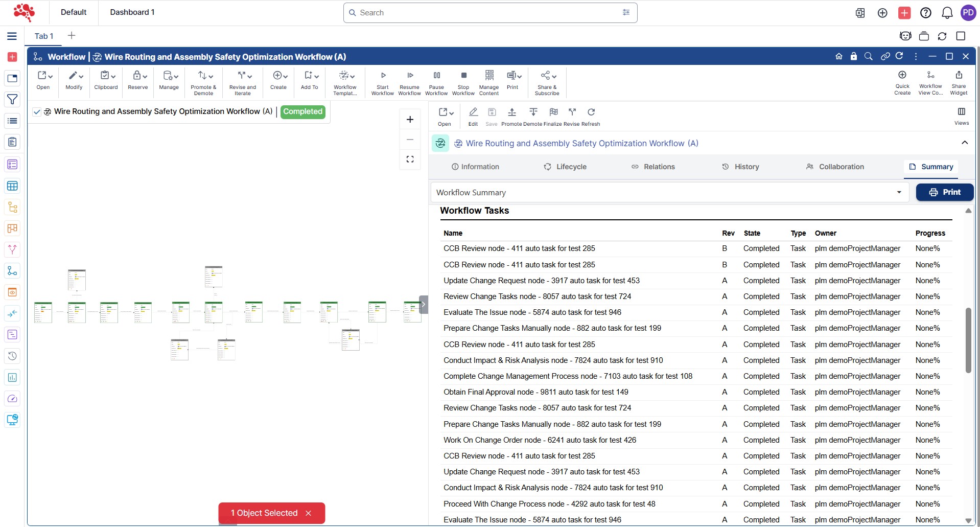Click the Quick Create icon

click(x=902, y=75)
